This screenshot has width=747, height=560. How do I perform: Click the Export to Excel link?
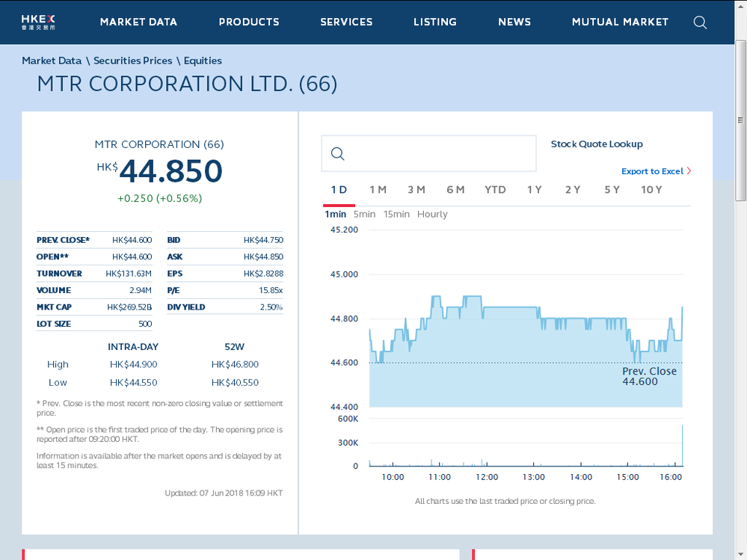coord(651,171)
